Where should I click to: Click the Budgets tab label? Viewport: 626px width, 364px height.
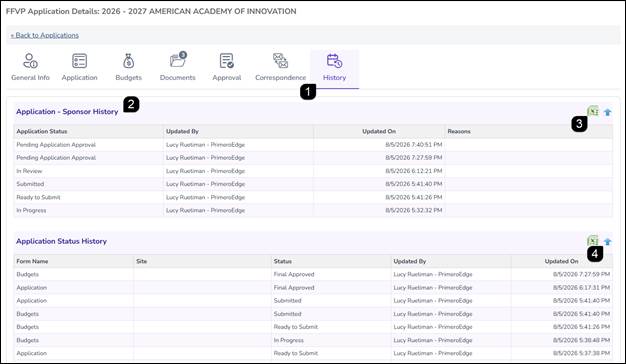click(x=129, y=77)
